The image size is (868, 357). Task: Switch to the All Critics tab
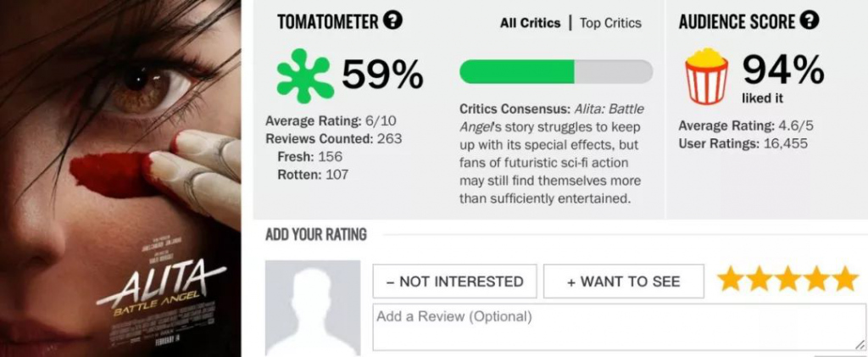[530, 23]
